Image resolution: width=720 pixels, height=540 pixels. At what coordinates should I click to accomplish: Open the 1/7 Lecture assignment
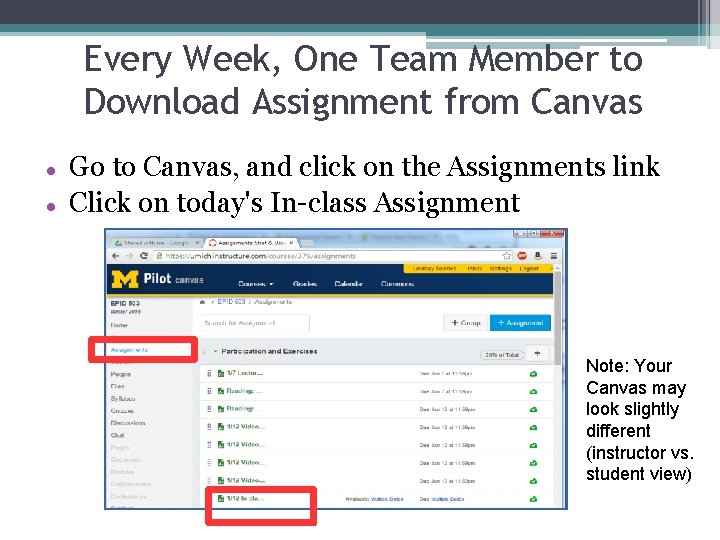point(245,373)
